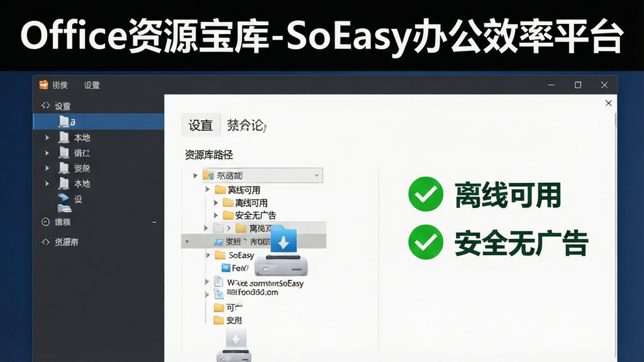Collapse the section using the sidebar dash button

point(155,222)
